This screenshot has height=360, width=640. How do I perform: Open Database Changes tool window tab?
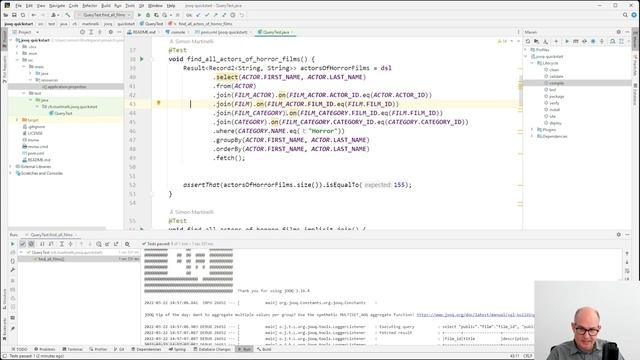click(212, 349)
